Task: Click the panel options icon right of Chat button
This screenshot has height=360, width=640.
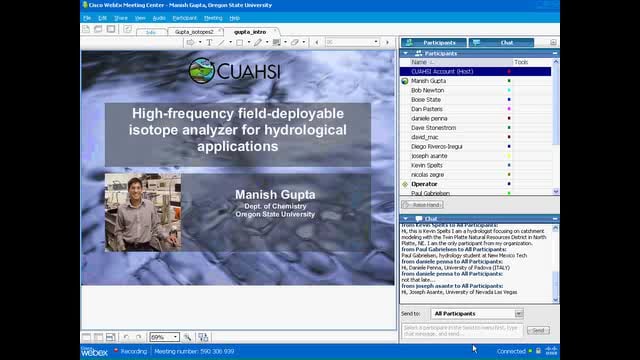Action: tap(553, 42)
